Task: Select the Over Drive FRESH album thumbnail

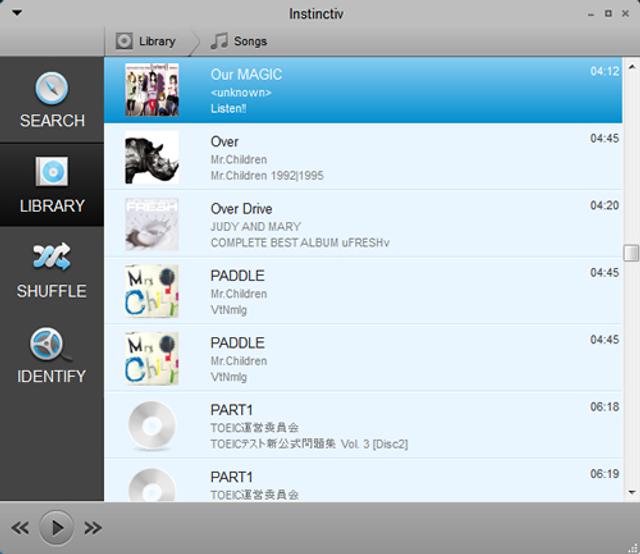Action: [x=152, y=224]
